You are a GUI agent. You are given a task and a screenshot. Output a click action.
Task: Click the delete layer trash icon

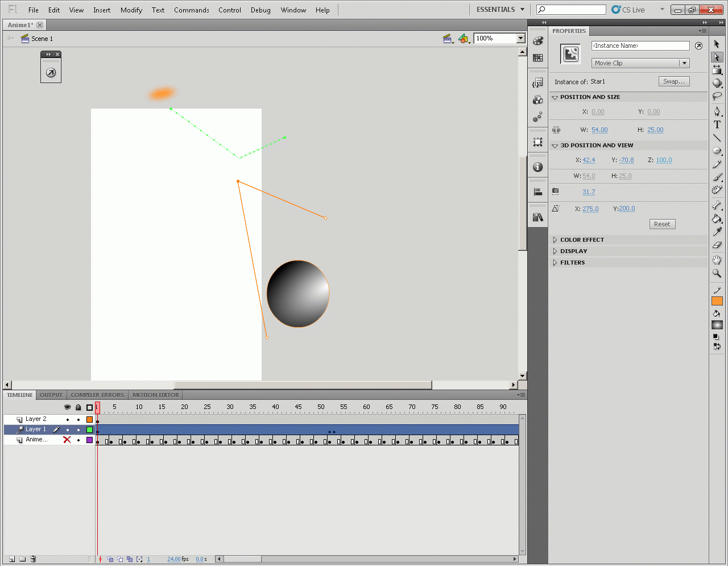(33, 559)
